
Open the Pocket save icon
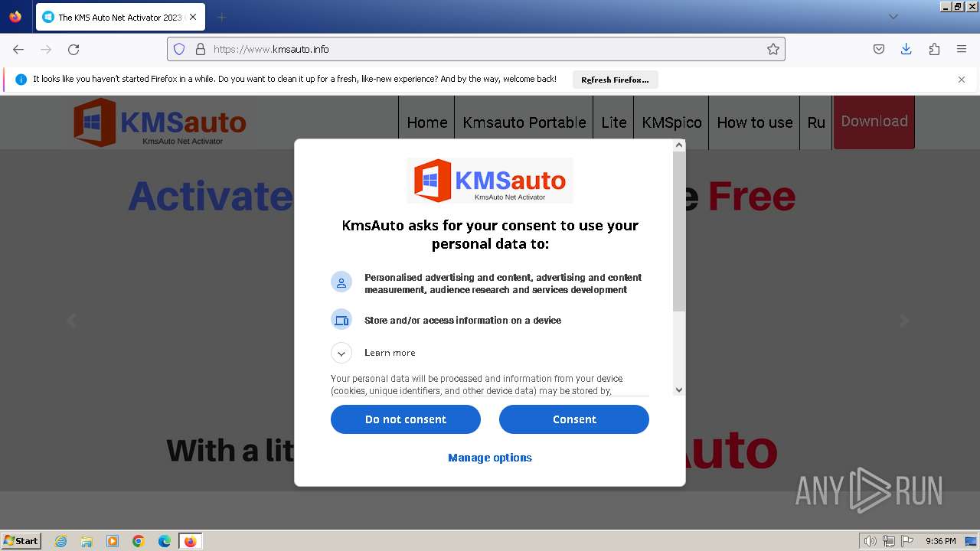click(x=879, y=49)
